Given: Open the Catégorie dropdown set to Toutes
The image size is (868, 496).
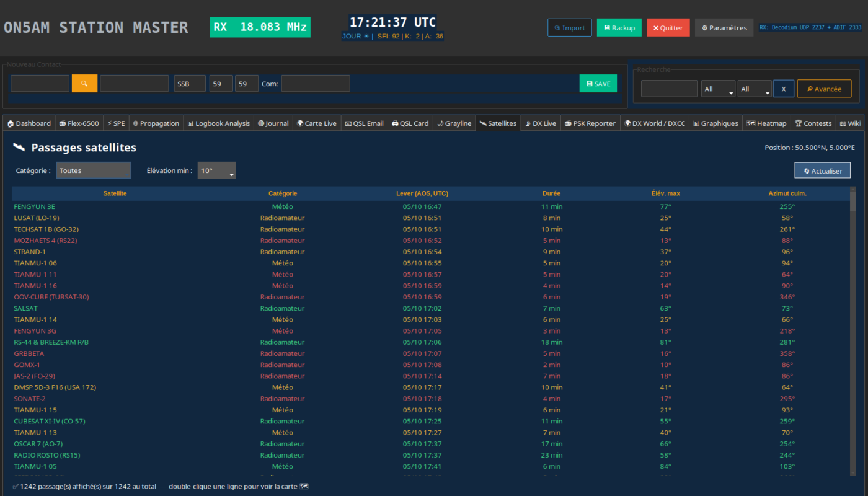Looking at the screenshot, I should point(94,170).
